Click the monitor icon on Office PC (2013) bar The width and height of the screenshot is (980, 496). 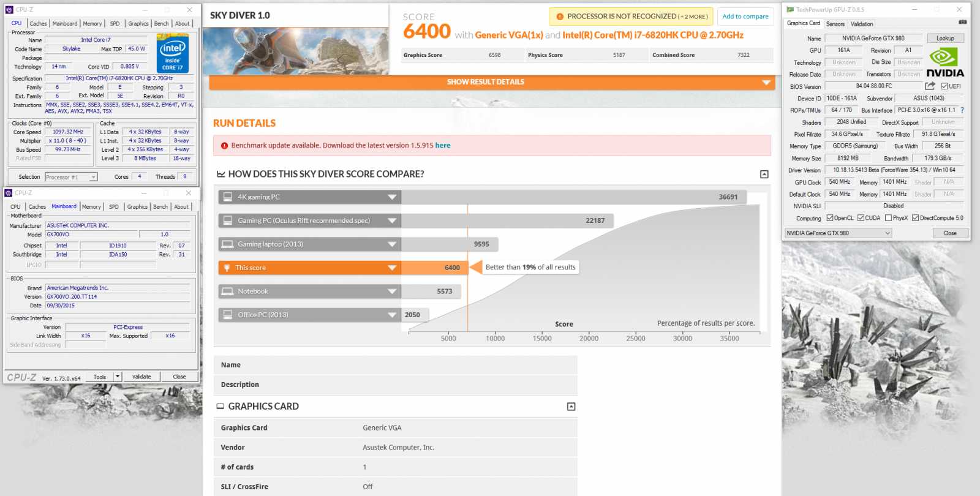(x=228, y=315)
